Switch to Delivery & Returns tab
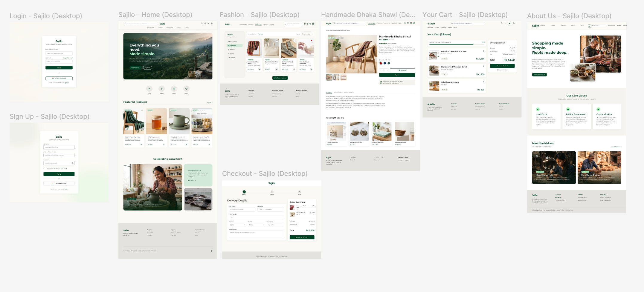644x292 pixels. 349,92
